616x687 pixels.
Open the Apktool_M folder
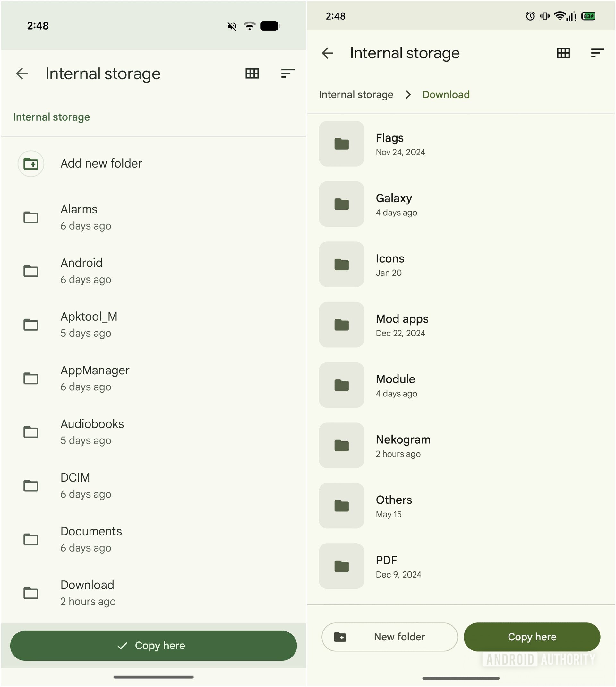pos(89,324)
